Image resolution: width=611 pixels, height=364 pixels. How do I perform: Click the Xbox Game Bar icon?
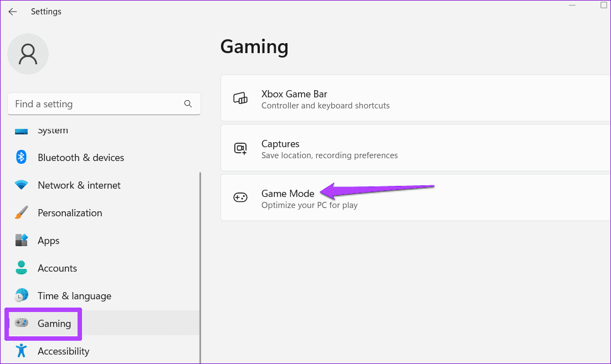tap(240, 99)
